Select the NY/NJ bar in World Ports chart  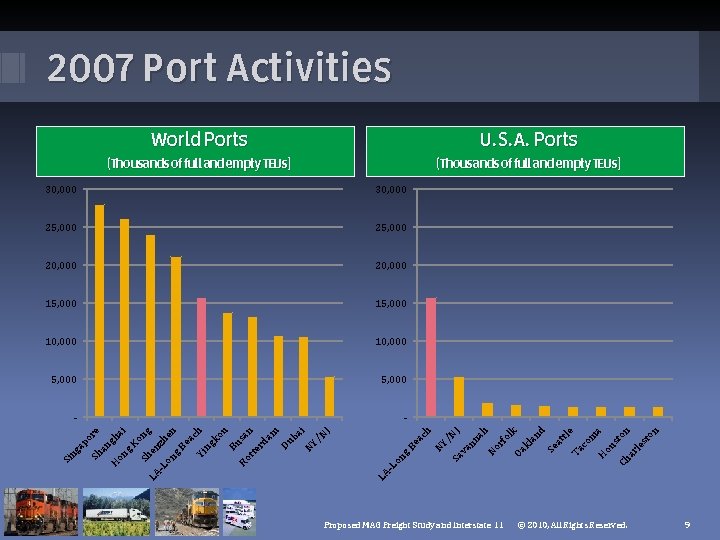(330, 397)
